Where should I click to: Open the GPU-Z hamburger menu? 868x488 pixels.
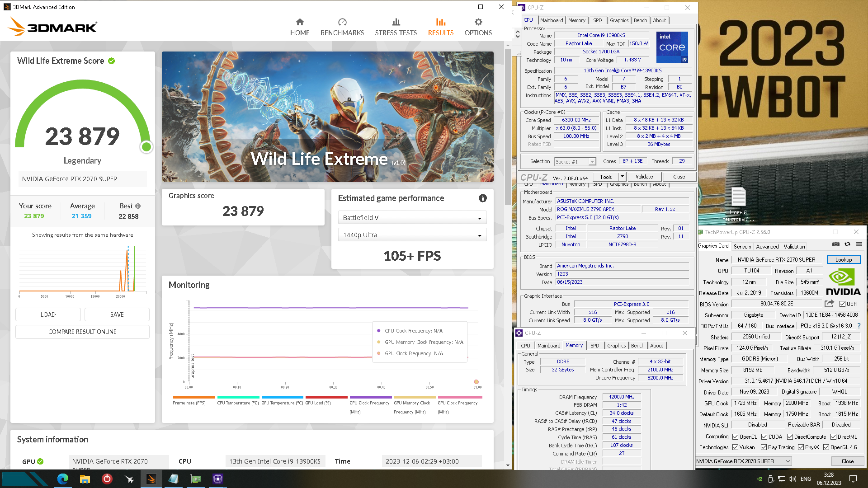tap(859, 244)
